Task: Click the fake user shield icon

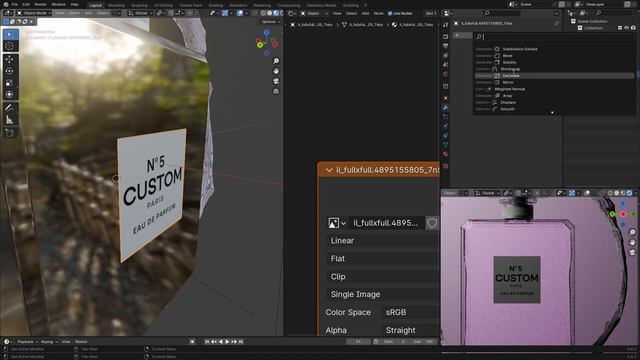Action: [x=432, y=223]
